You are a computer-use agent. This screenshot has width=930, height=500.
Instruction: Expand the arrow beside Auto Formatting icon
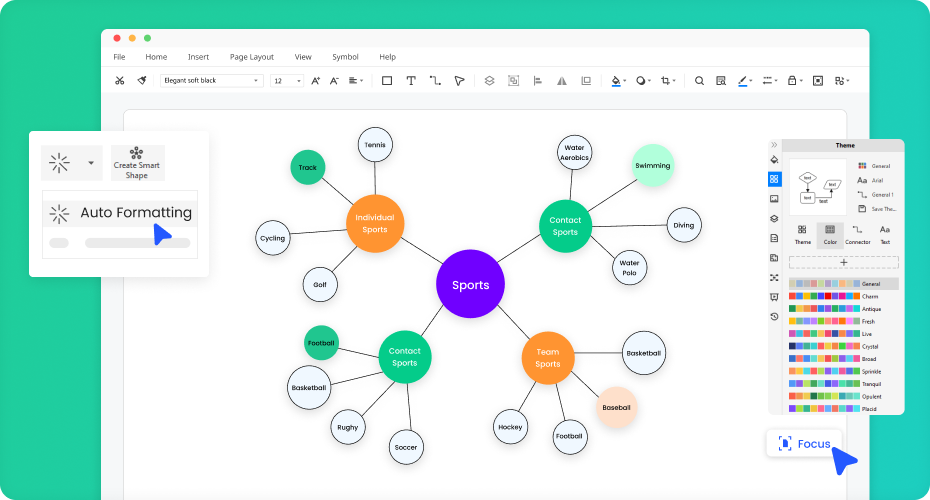pyautogui.click(x=91, y=162)
